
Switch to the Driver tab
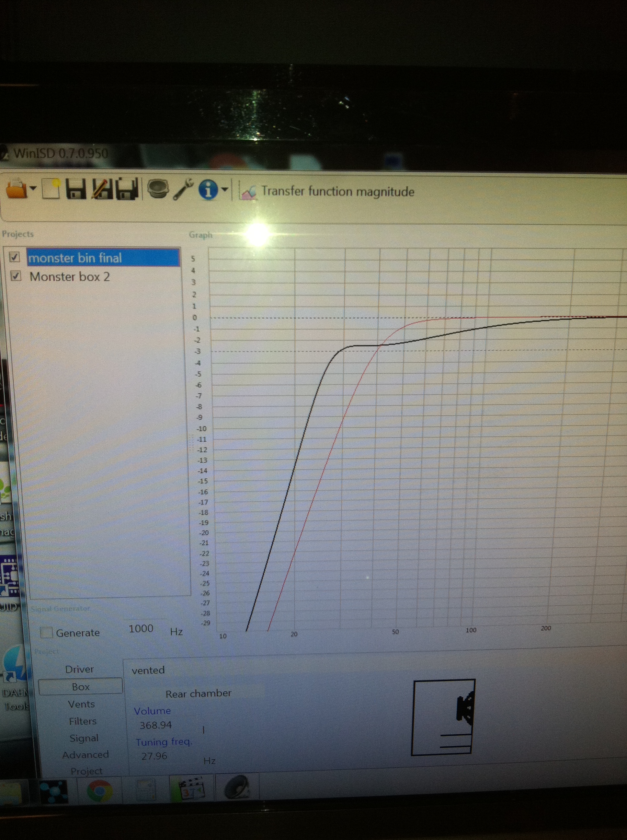point(79,669)
